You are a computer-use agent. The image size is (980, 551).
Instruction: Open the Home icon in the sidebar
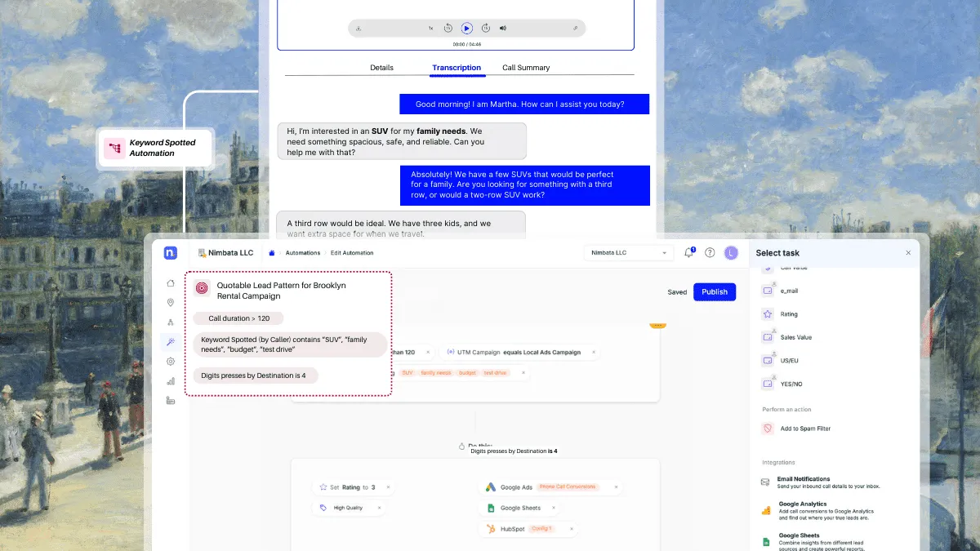(171, 283)
